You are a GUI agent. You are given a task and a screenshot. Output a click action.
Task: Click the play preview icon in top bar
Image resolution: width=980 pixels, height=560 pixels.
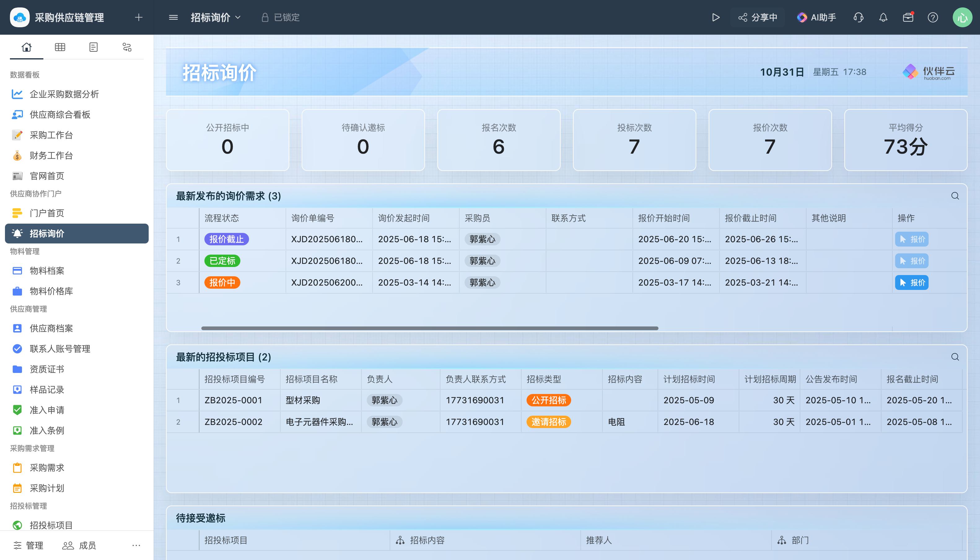tap(715, 17)
